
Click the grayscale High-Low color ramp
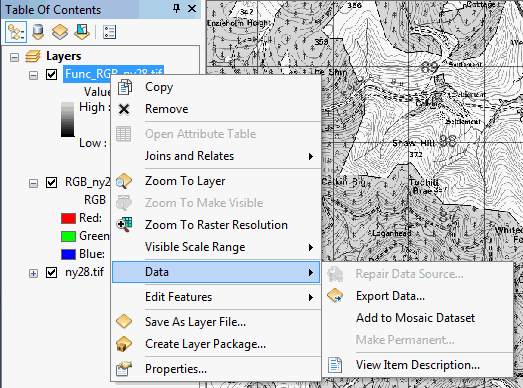coord(68,119)
